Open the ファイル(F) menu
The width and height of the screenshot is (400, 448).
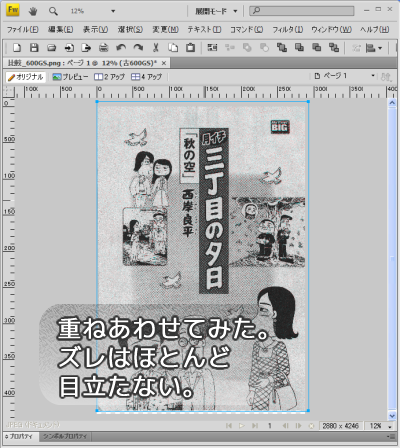(23, 30)
